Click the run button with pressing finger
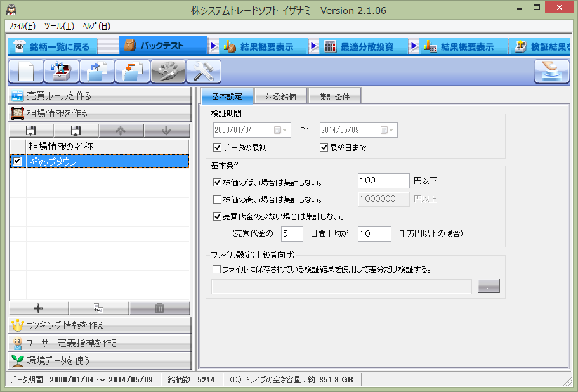Viewport: 578px width, 392px height. click(x=552, y=71)
